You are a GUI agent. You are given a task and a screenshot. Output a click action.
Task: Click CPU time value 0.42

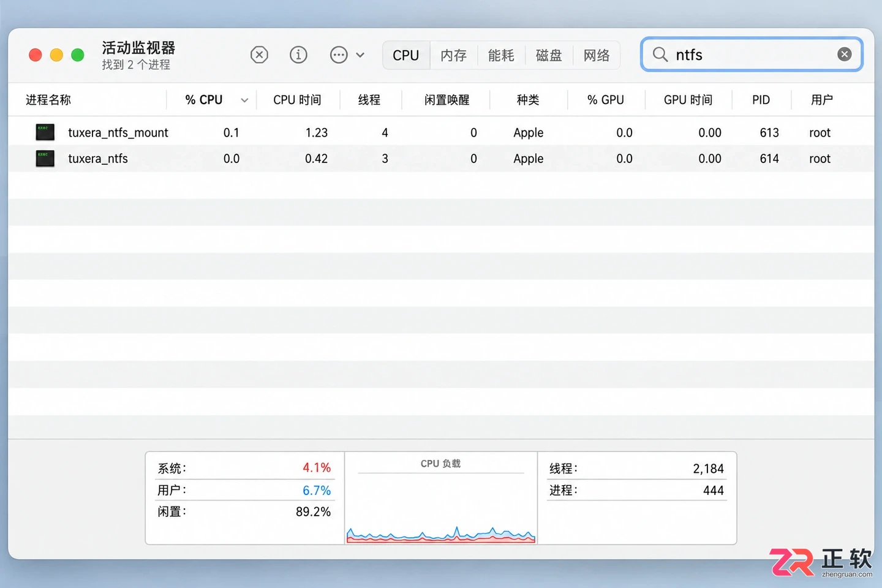tap(317, 159)
